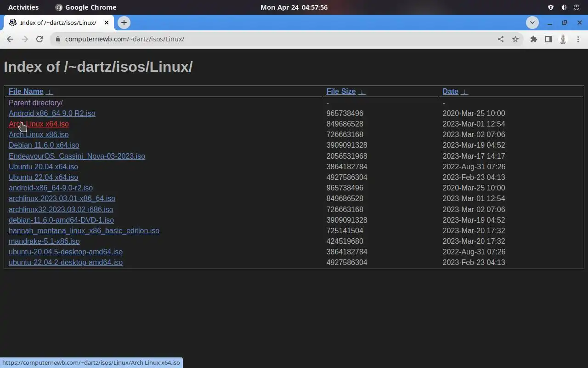Select the Index of Linux tab
The width and height of the screenshot is (588, 368).
click(x=58, y=23)
